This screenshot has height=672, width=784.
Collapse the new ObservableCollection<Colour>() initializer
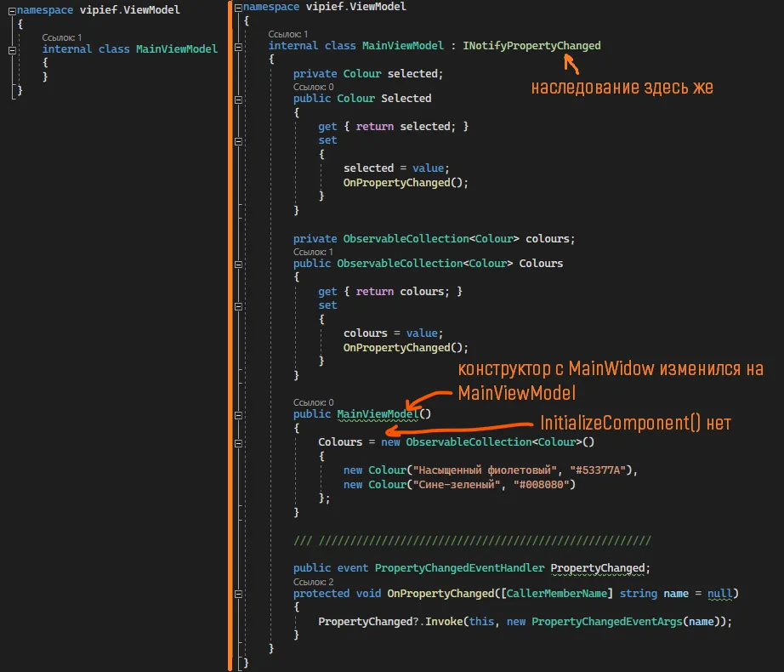click(x=238, y=443)
